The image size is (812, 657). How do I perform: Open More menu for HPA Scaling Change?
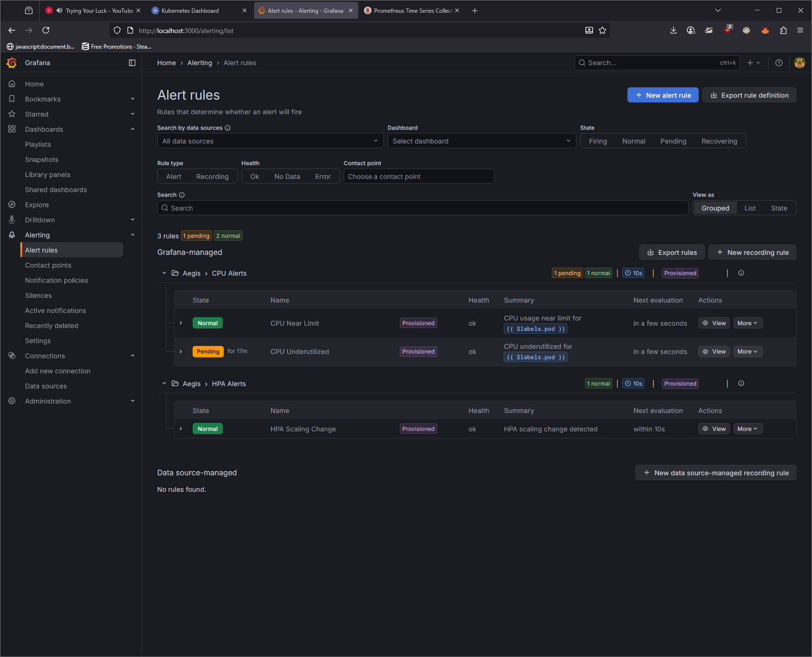tap(747, 429)
